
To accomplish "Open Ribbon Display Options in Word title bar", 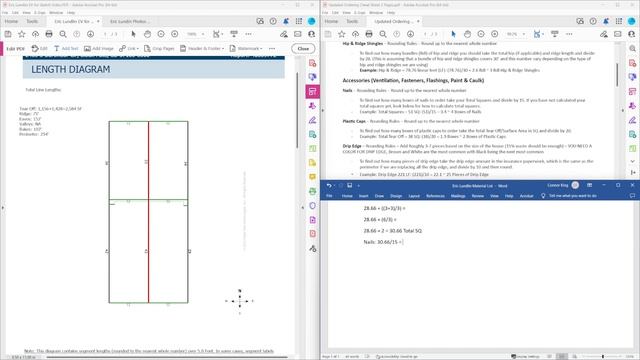I will 589,185.
